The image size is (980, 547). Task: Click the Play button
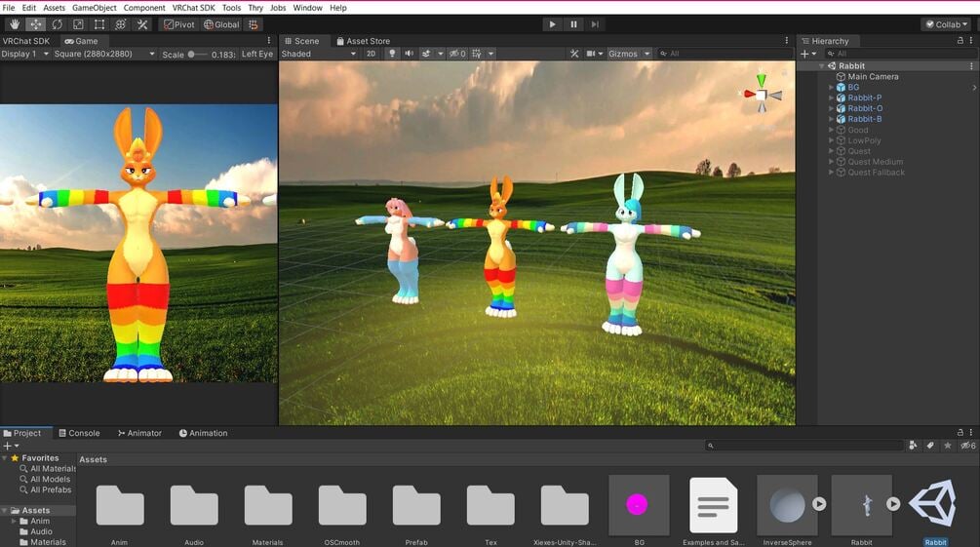point(552,24)
